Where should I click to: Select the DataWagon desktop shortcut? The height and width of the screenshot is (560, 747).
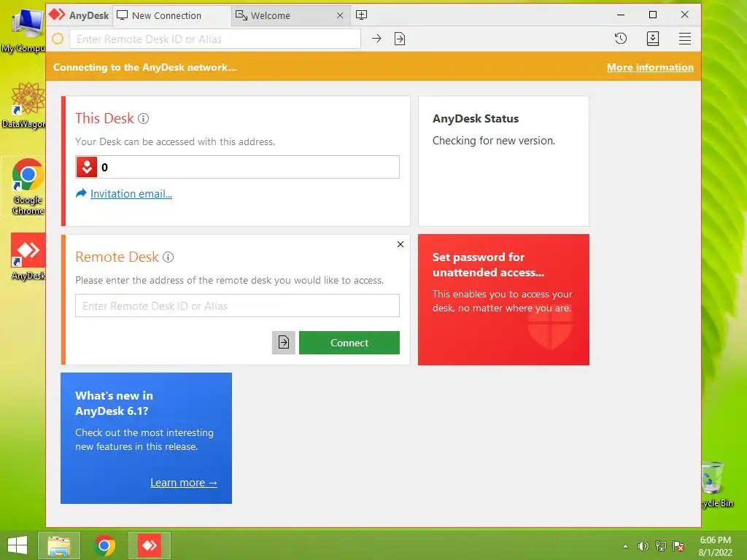[x=24, y=106]
